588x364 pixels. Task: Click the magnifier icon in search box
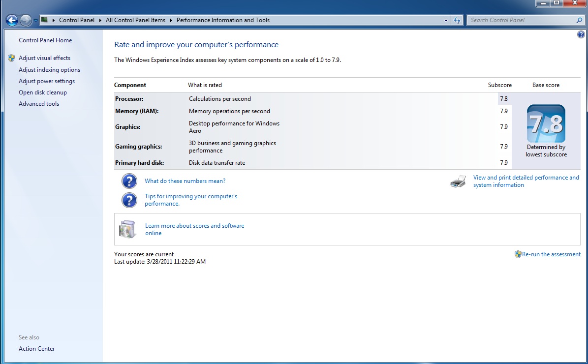pos(579,20)
